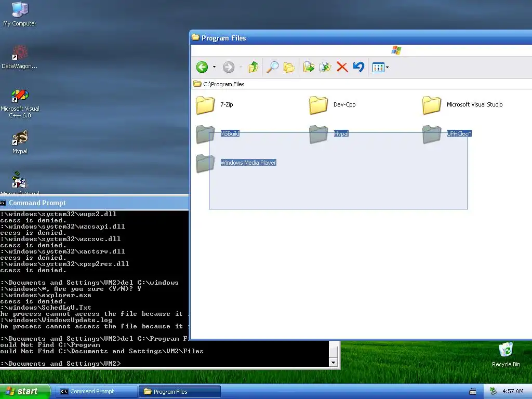Click the red X Delete icon

pos(342,67)
